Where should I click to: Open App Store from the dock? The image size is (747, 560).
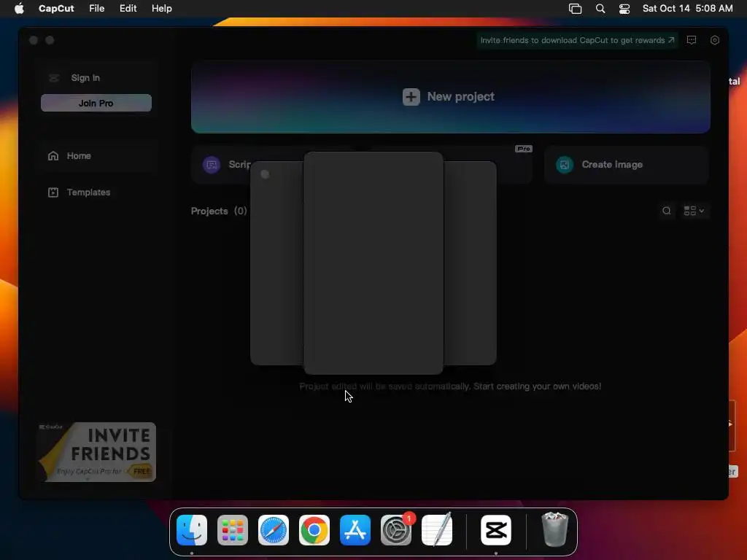point(355,530)
